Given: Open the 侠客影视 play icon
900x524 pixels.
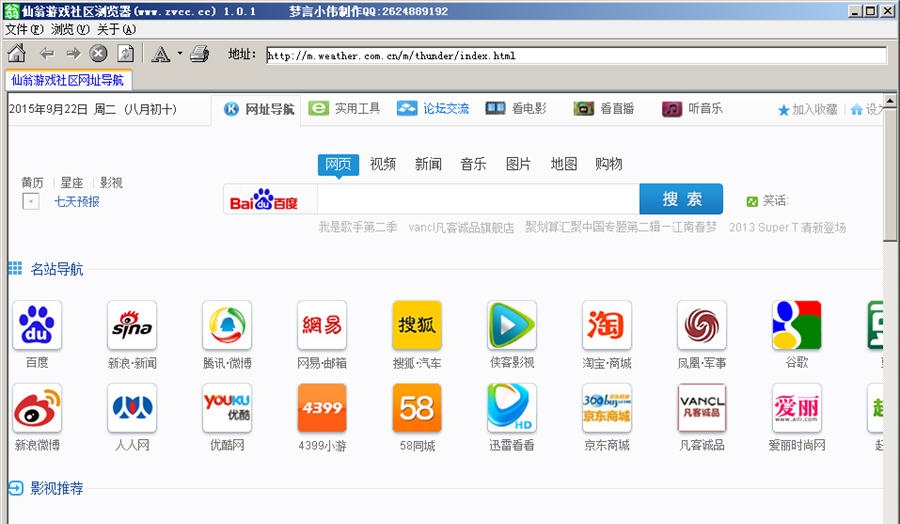Looking at the screenshot, I should click(x=512, y=325).
